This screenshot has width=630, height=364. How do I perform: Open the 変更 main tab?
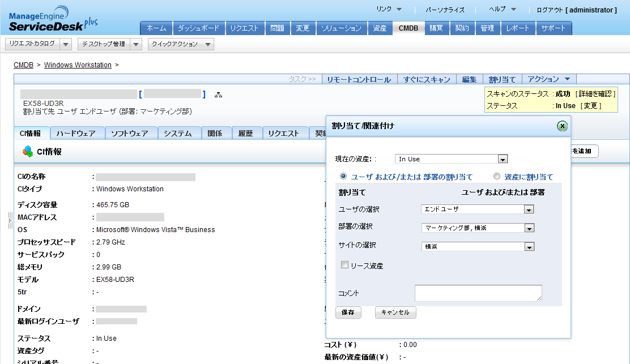[x=303, y=28]
